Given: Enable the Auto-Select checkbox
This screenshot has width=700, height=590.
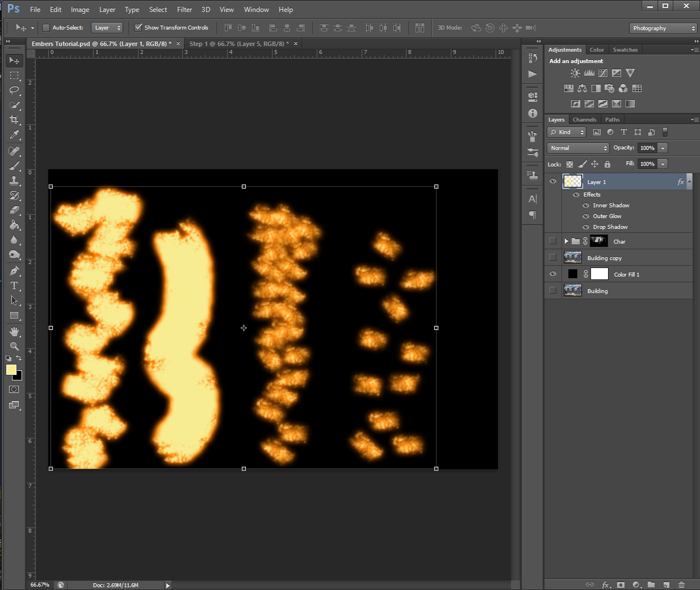Looking at the screenshot, I should click(46, 28).
